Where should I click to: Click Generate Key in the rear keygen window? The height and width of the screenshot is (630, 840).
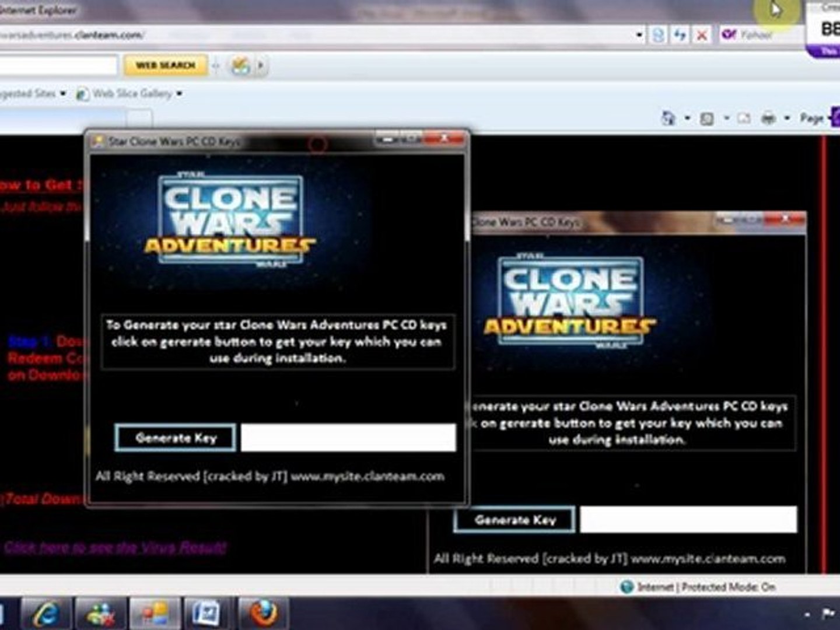coord(514,519)
